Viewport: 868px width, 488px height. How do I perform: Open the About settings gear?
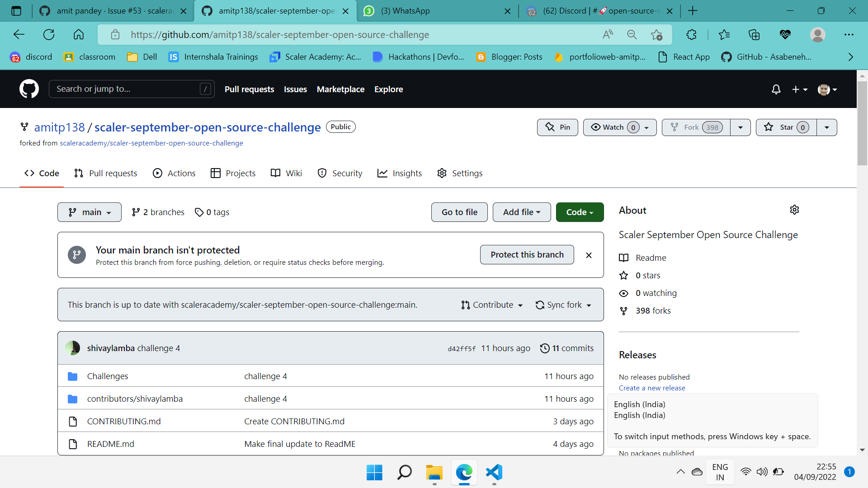coord(794,210)
